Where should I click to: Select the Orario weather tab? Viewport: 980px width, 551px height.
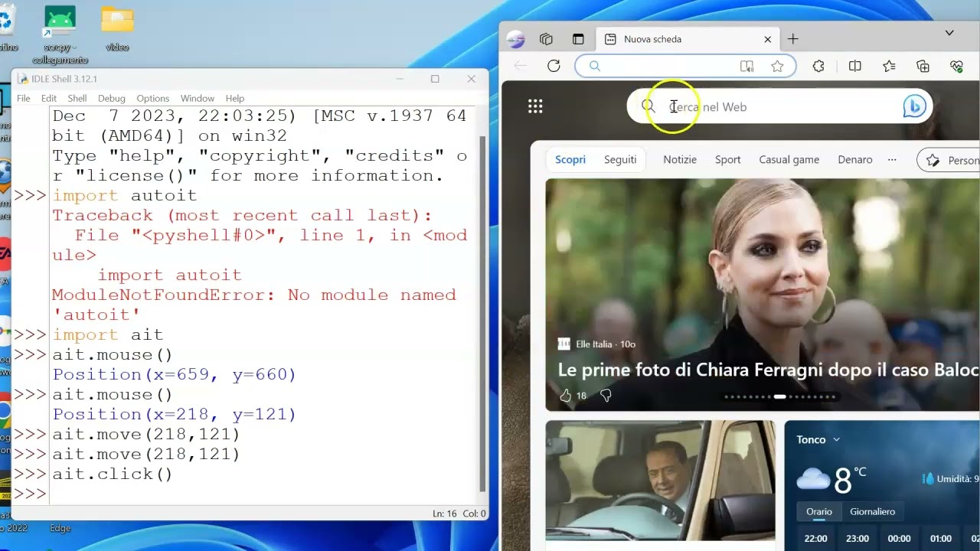[818, 511]
